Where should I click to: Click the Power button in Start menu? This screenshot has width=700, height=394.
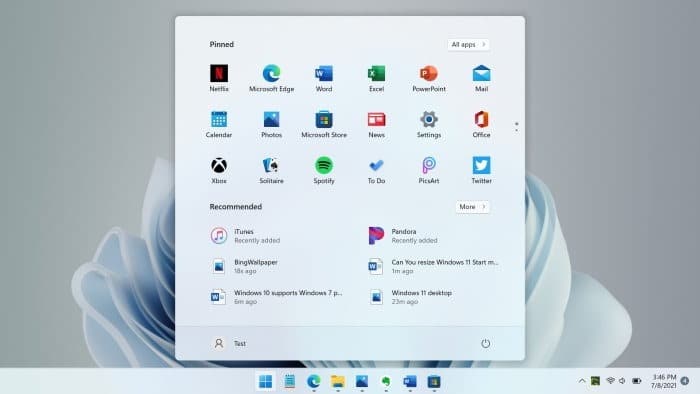(485, 344)
